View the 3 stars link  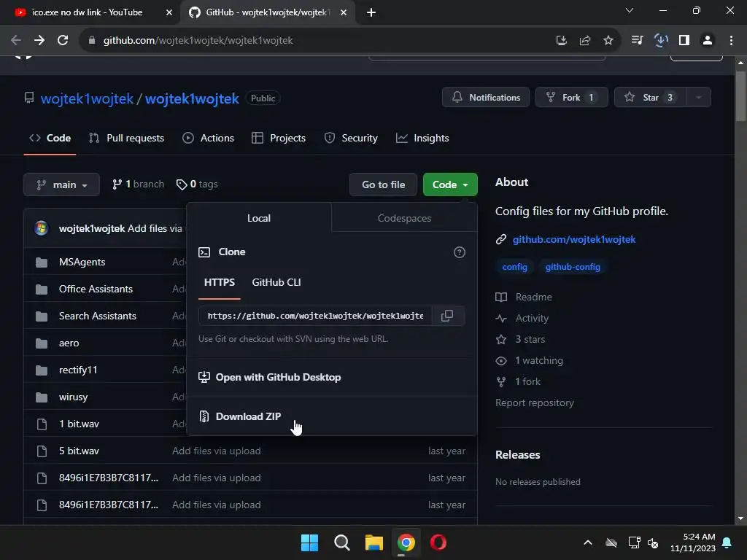521,340
